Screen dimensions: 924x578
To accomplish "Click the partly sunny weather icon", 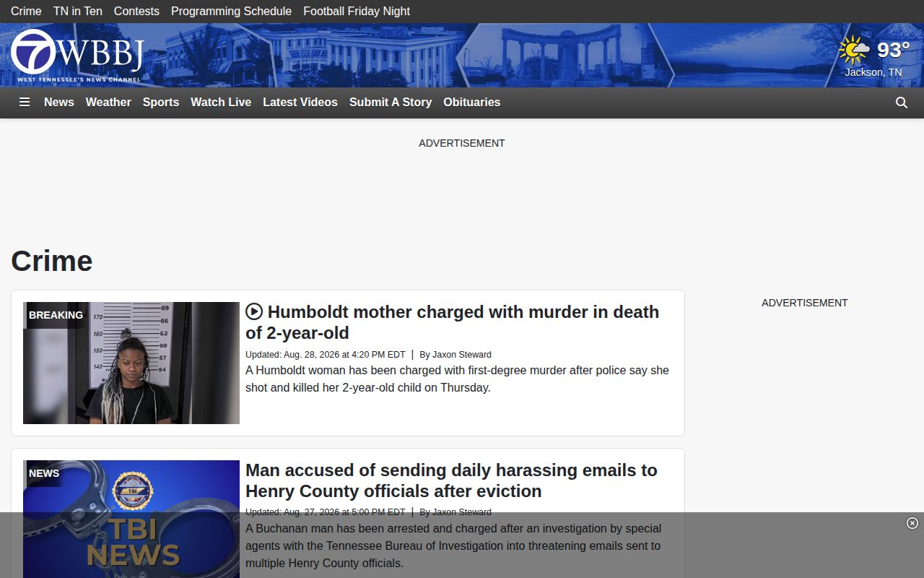I will (854, 51).
